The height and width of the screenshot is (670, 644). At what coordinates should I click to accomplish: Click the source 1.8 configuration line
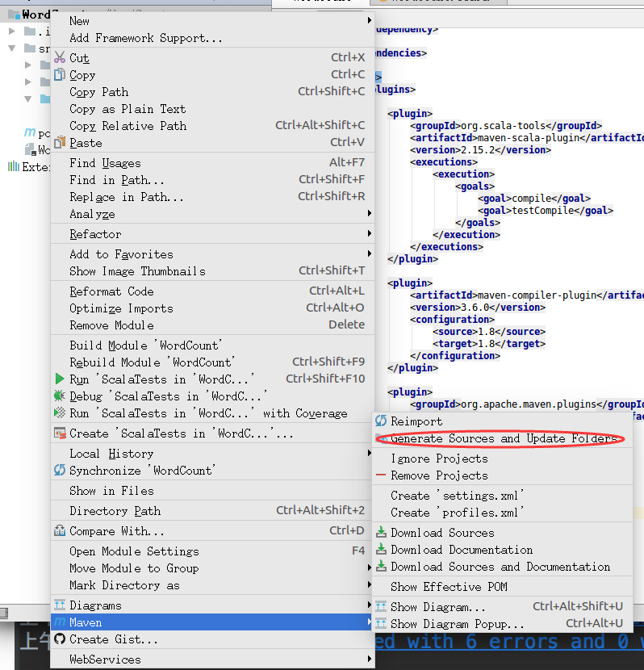[x=489, y=332]
